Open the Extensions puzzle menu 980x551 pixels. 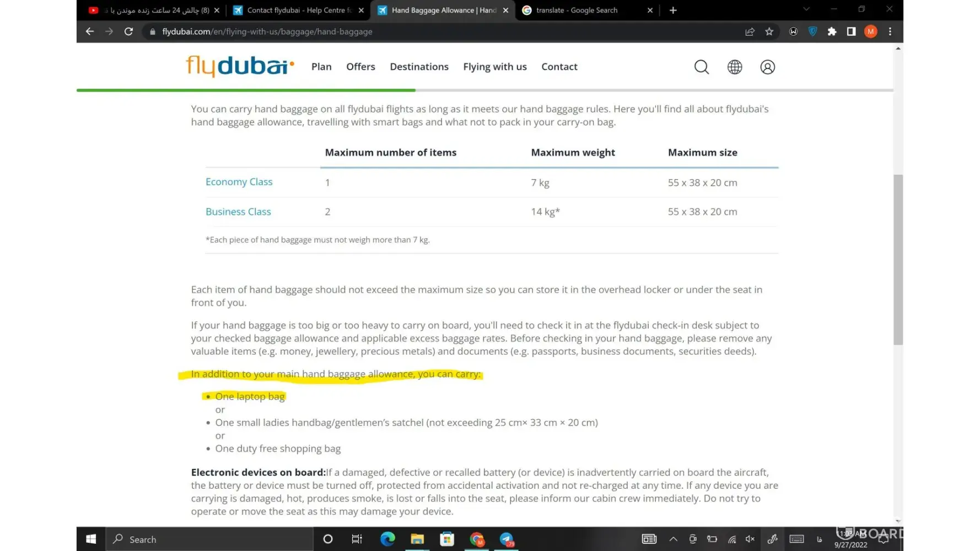(832, 31)
